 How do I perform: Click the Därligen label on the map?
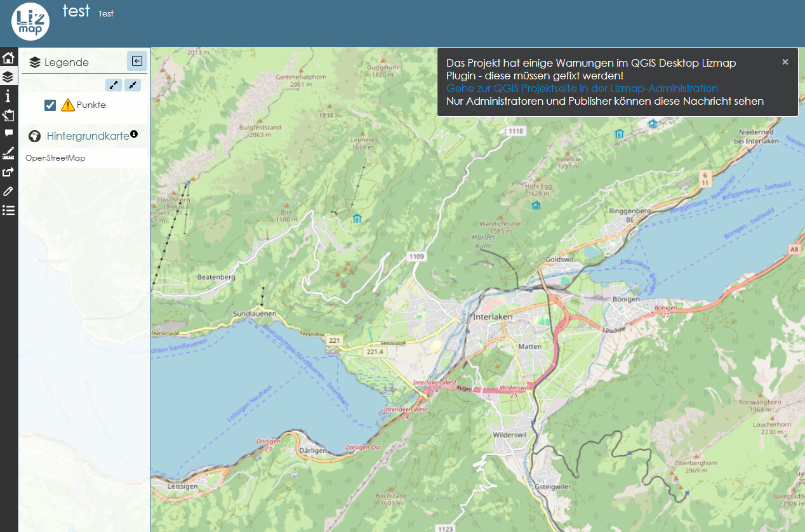coord(314,451)
